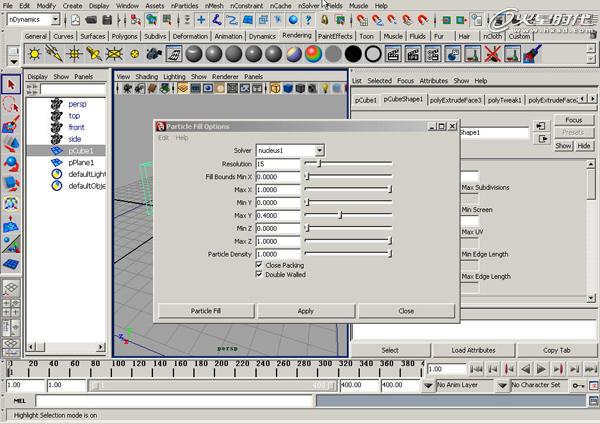This screenshot has height=424, width=600.
Task: Click the render clapperboard shelf icon
Action: [393, 54]
